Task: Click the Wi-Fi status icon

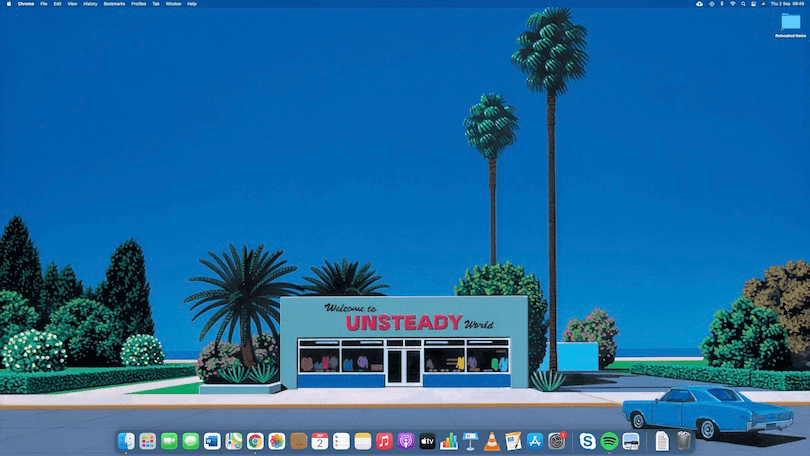Action: click(x=733, y=4)
